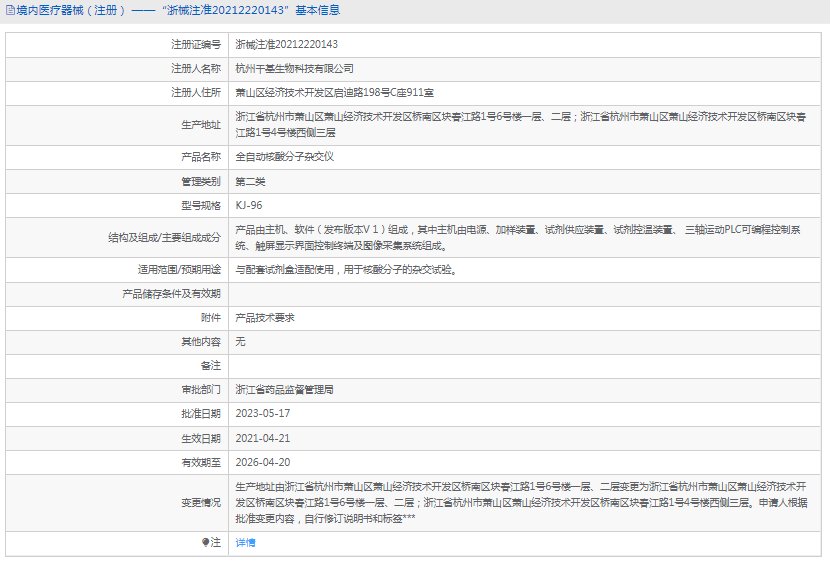Select intended use text 与配套试剂盒适配使用
The height and width of the screenshot is (564, 830).
[x=284, y=270]
